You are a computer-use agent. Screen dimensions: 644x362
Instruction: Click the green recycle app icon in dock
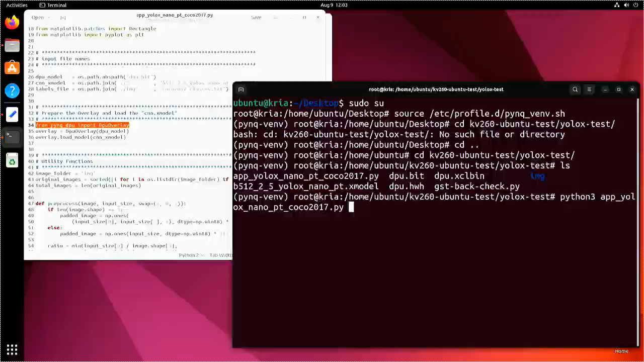click(12, 160)
